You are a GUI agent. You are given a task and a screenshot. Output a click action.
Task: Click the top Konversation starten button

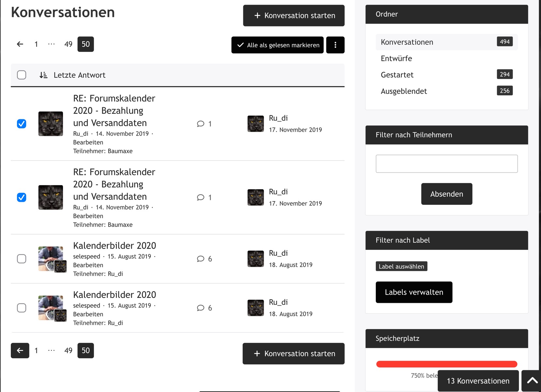click(x=294, y=15)
